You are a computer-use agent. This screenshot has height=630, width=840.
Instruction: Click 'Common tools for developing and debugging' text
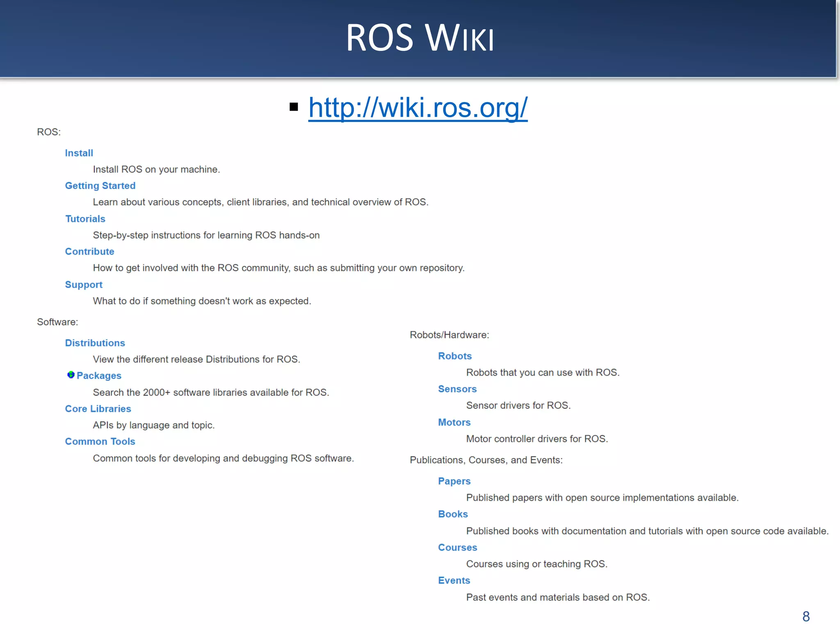tap(223, 459)
